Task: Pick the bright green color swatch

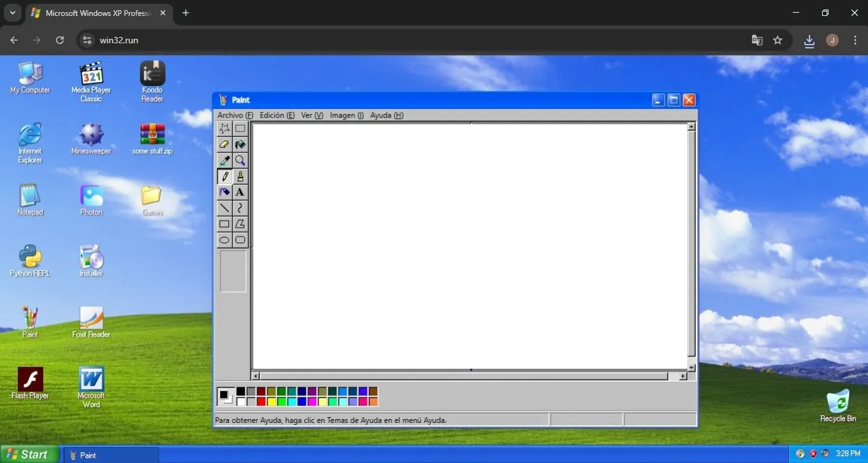Action: pos(282,401)
